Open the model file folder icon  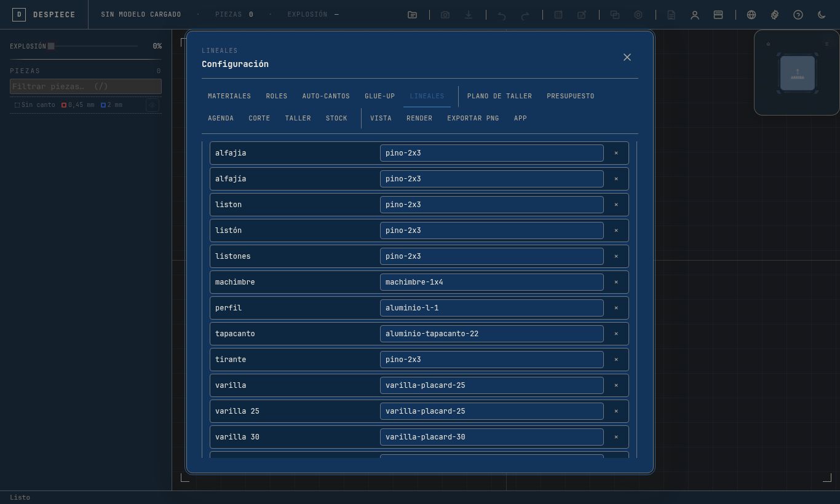(x=412, y=15)
